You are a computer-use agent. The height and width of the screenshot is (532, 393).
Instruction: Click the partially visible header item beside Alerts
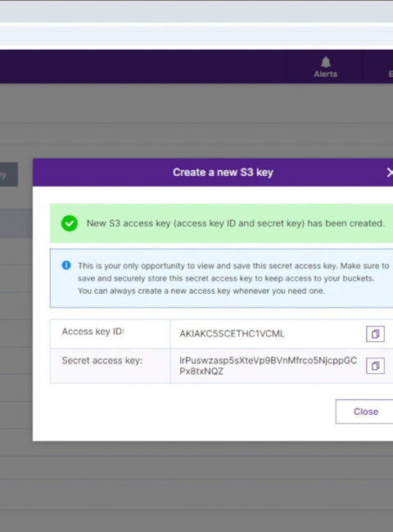(391, 74)
